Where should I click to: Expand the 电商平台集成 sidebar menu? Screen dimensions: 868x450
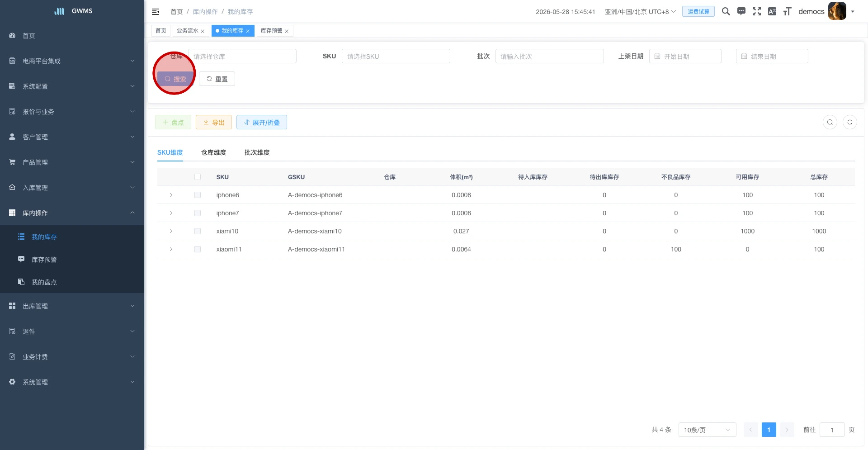[72, 61]
